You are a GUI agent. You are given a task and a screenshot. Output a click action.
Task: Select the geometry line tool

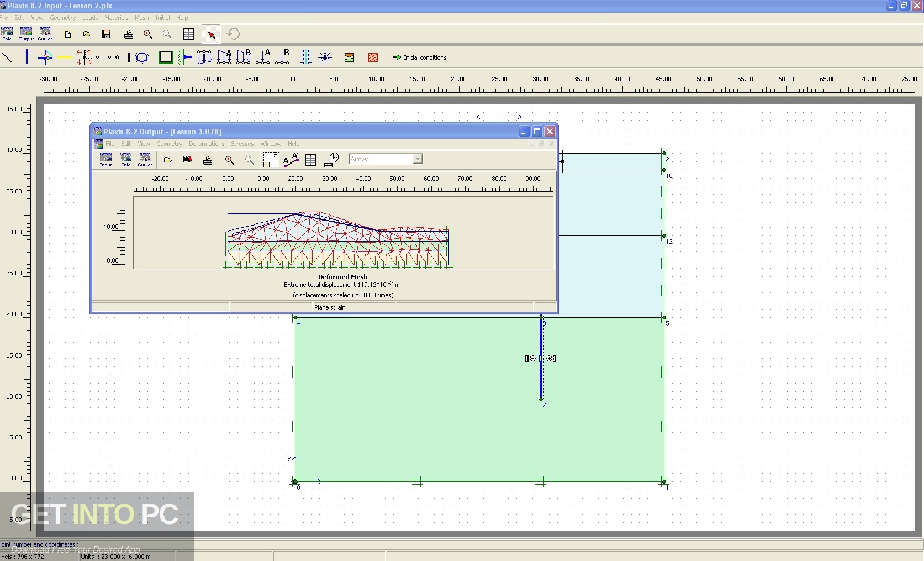(7, 57)
